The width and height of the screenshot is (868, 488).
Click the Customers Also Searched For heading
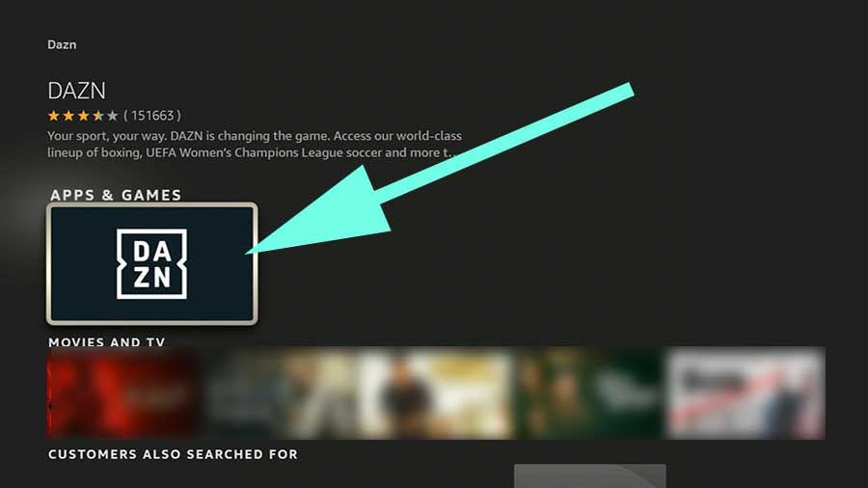[x=173, y=454]
